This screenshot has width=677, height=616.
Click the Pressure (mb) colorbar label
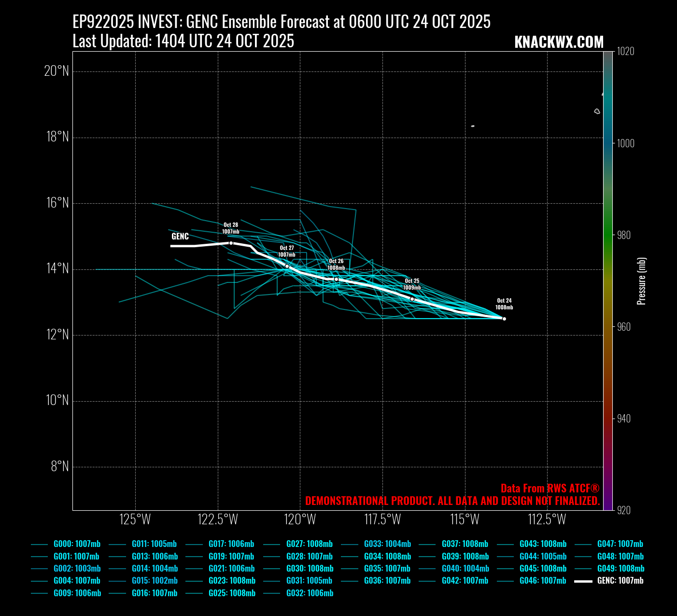(641, 281)
